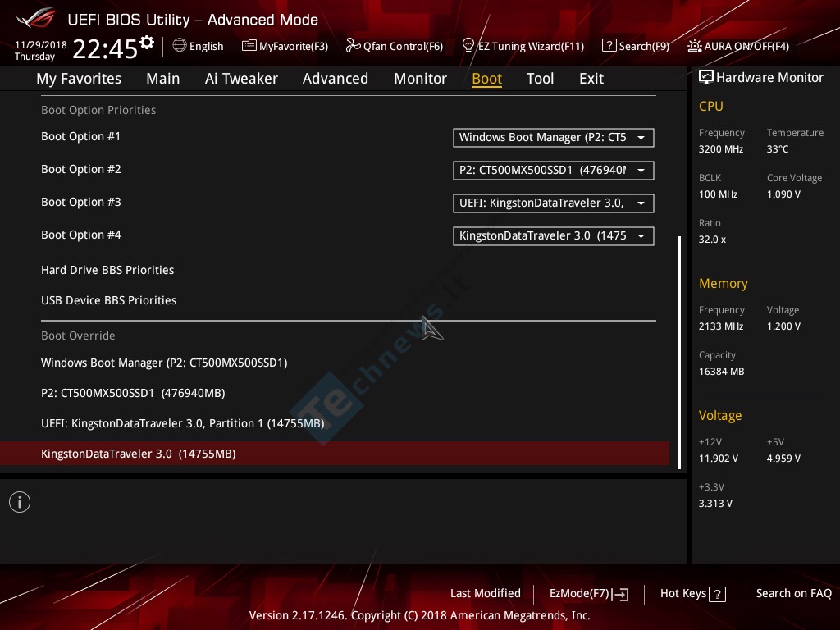Click the Ratio value 32.0 x

point(713,240)
